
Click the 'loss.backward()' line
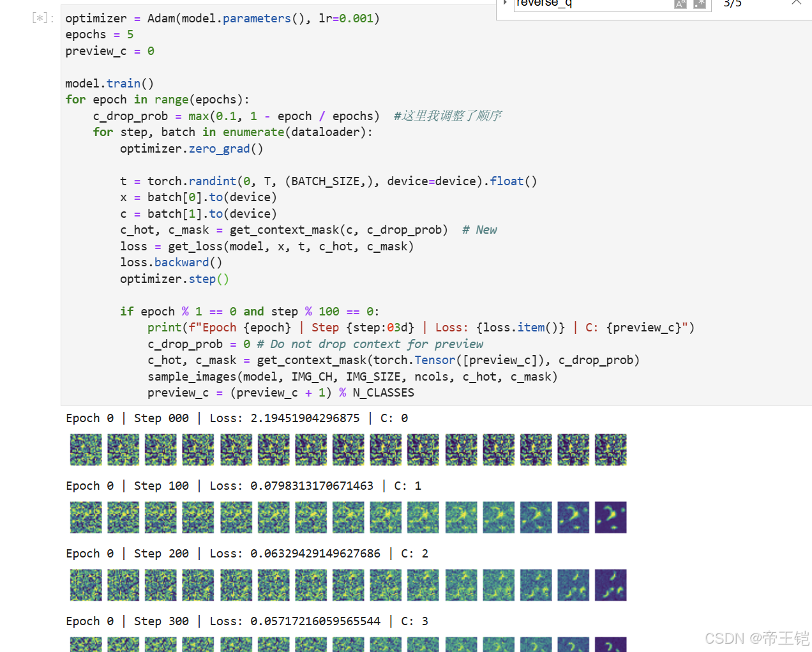tap(171, 262)
